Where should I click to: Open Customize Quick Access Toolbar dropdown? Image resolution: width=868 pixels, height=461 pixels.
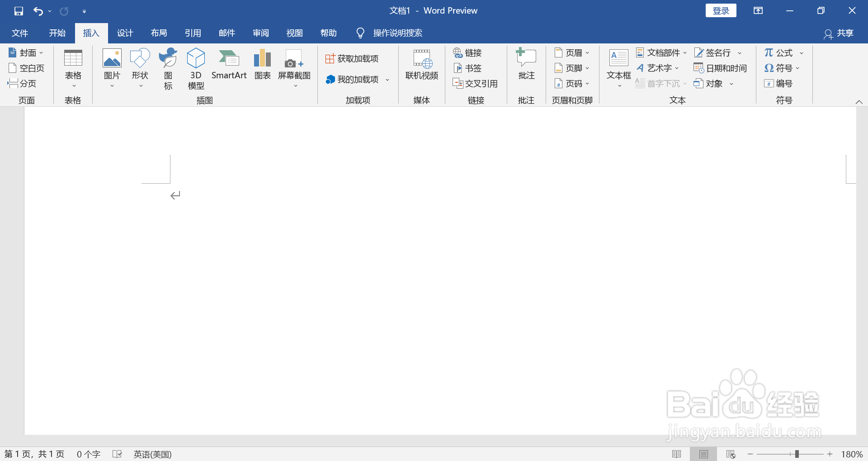pos(84,11)
